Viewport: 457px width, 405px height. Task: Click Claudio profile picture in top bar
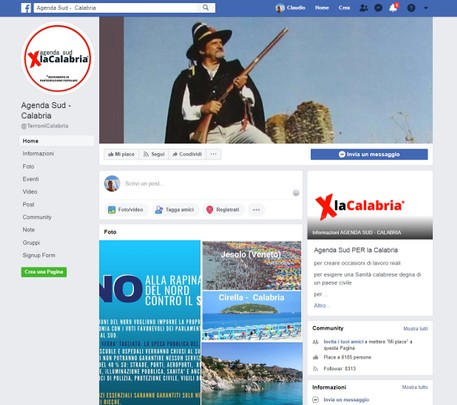tap(280, 8)
